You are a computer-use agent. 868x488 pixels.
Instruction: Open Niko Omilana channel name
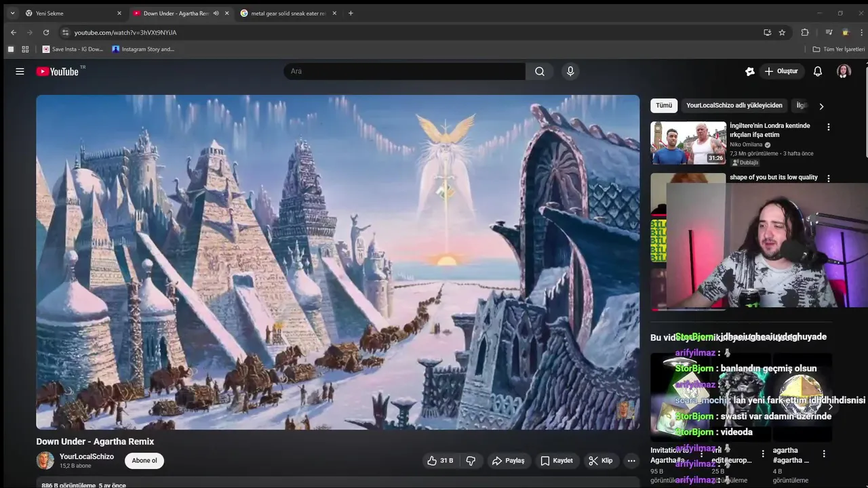click(x=747, y=144)
